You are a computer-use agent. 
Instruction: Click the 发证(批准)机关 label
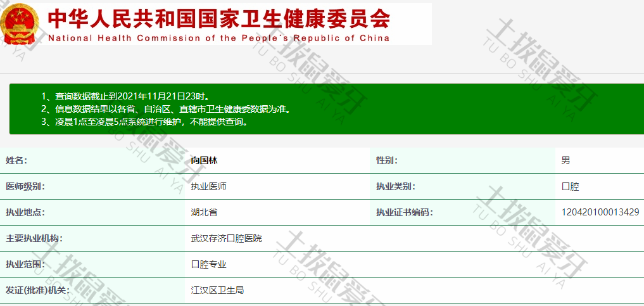37,290
